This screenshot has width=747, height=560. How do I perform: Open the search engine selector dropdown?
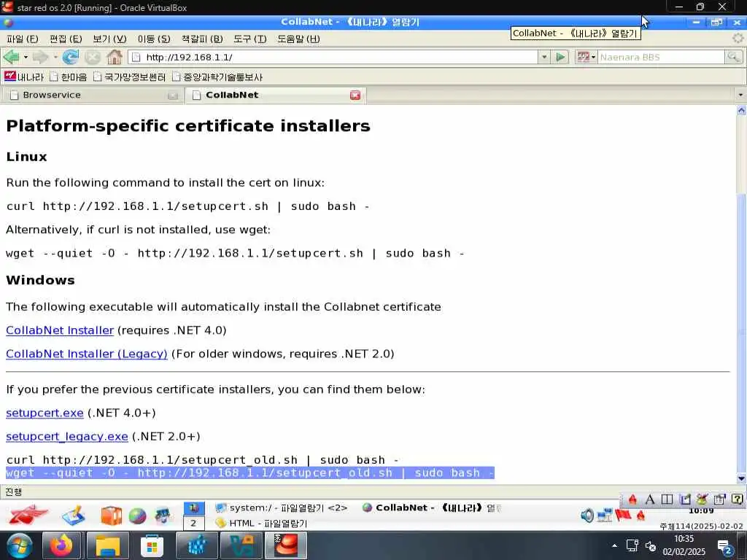(x=587, y=57)
